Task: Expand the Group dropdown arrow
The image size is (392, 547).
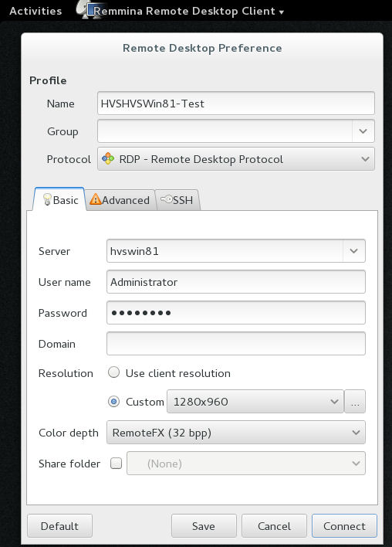Action: (363, 131)
